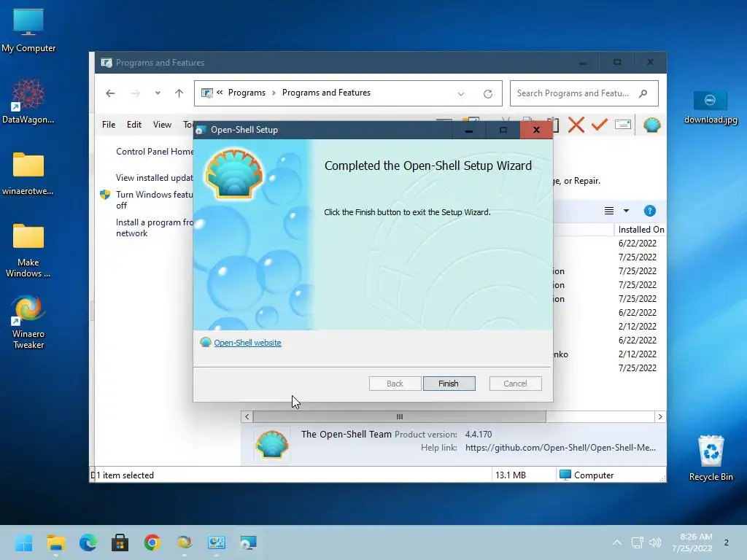Click the orange checkmark toolbar icon
Viewport: 747px width, 560px height.
pyautogui.click(x=600, y=125)
